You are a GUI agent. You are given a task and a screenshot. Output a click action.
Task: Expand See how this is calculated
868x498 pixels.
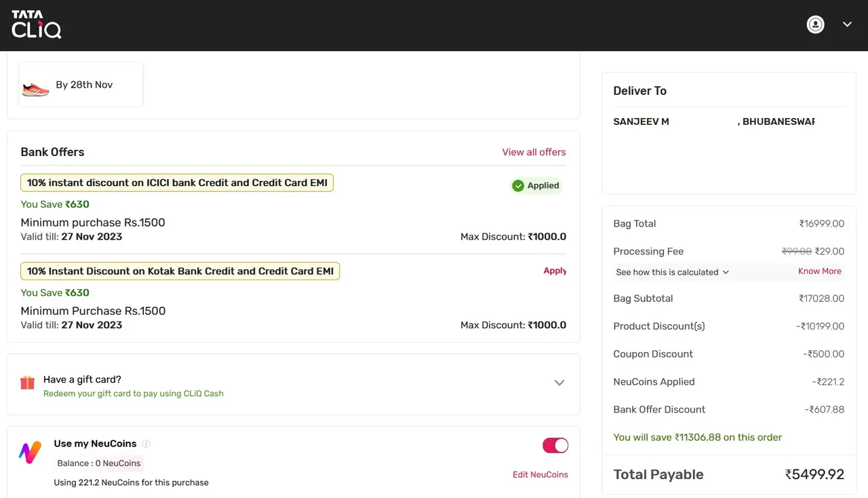click(x=672, y=272)
